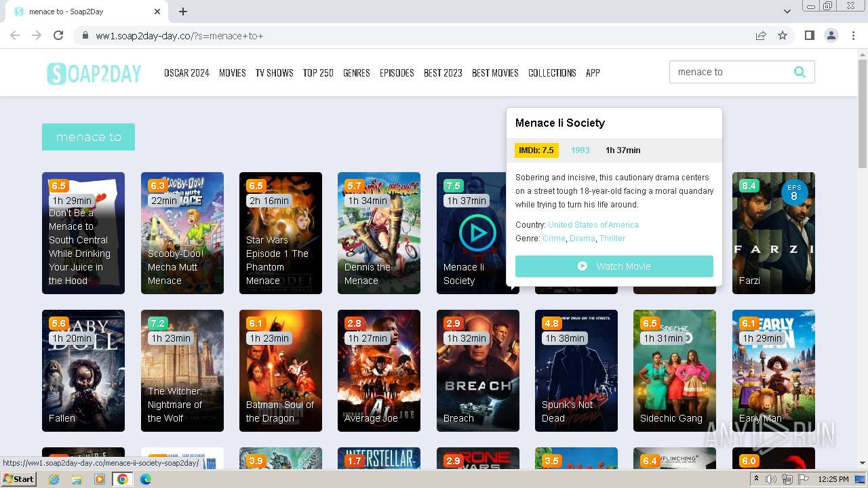Open a new browser tab
Image resolution: width=868 pixels, height=488 pixels.
pos(182,12)
